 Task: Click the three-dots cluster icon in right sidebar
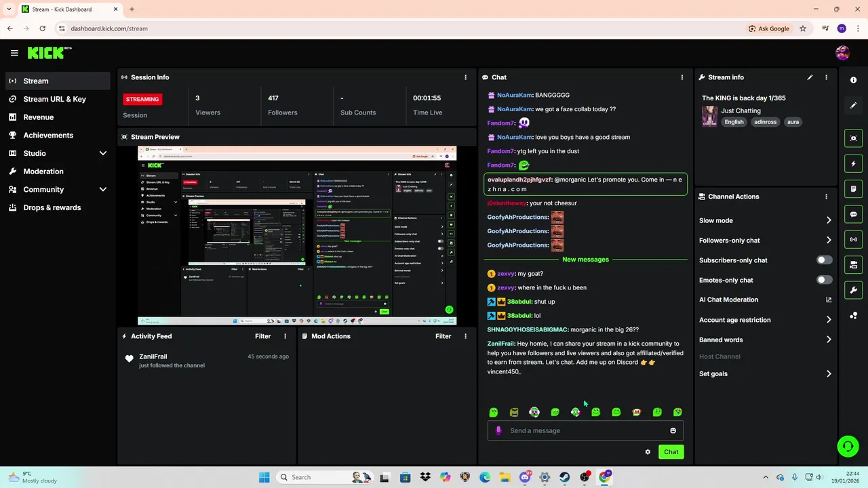tap(853, 315)
